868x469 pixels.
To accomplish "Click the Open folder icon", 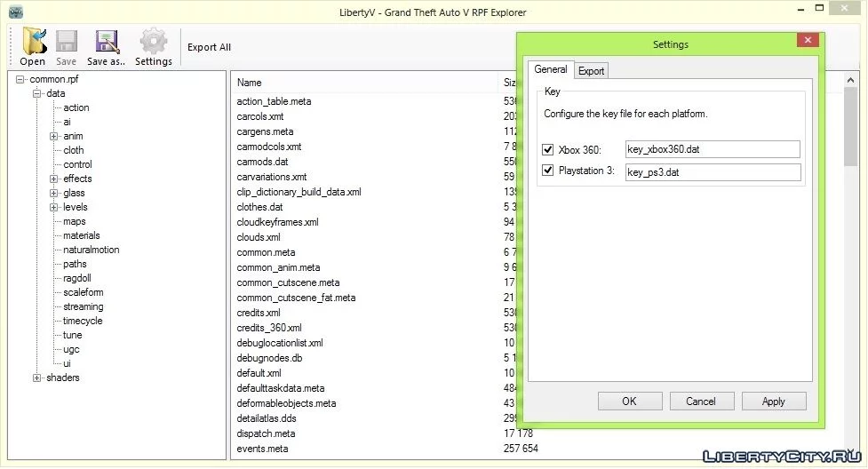I will (33, 41).
